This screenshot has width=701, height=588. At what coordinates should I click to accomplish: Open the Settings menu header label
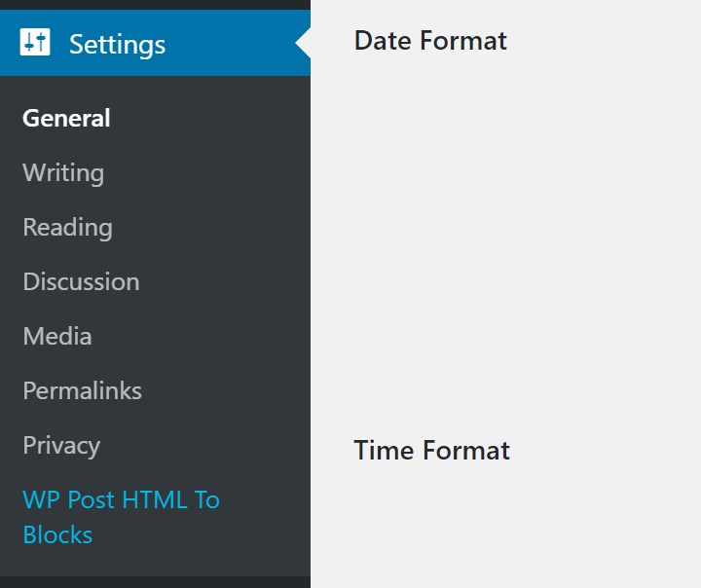tap(117, 44)
